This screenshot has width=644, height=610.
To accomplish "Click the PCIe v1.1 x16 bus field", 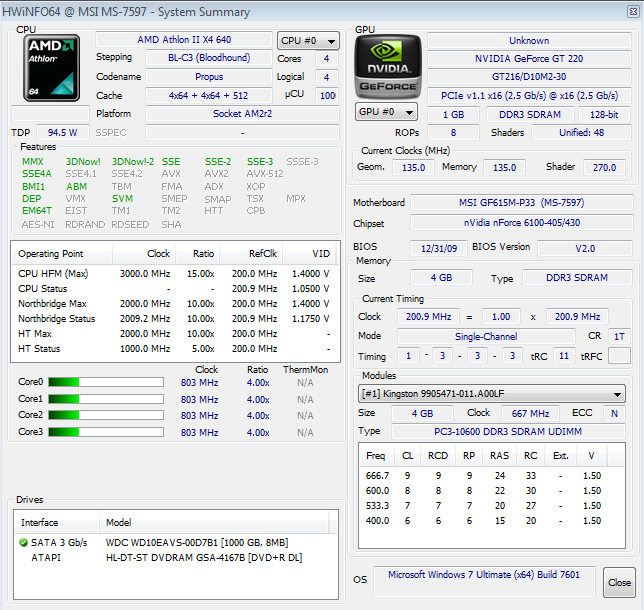I will click(x=529, y=96).
